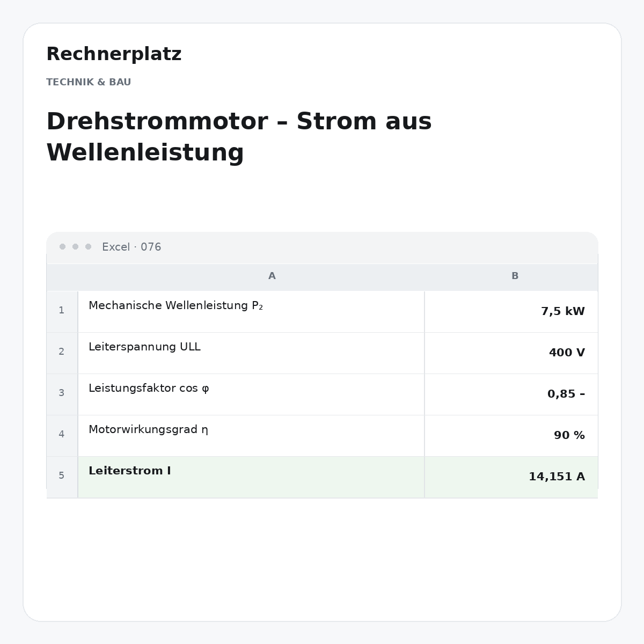
Task: Select row header 2
Action: click(x=62, y=352)
